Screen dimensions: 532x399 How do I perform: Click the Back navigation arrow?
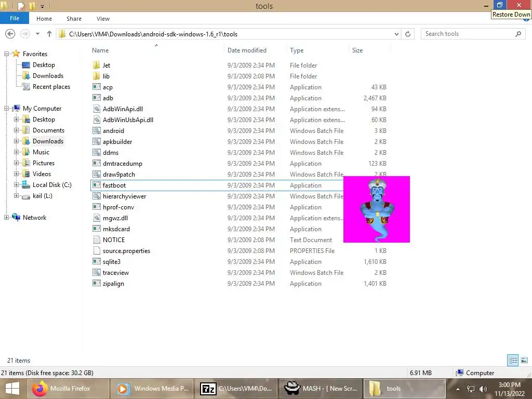(x=10, y=34)
